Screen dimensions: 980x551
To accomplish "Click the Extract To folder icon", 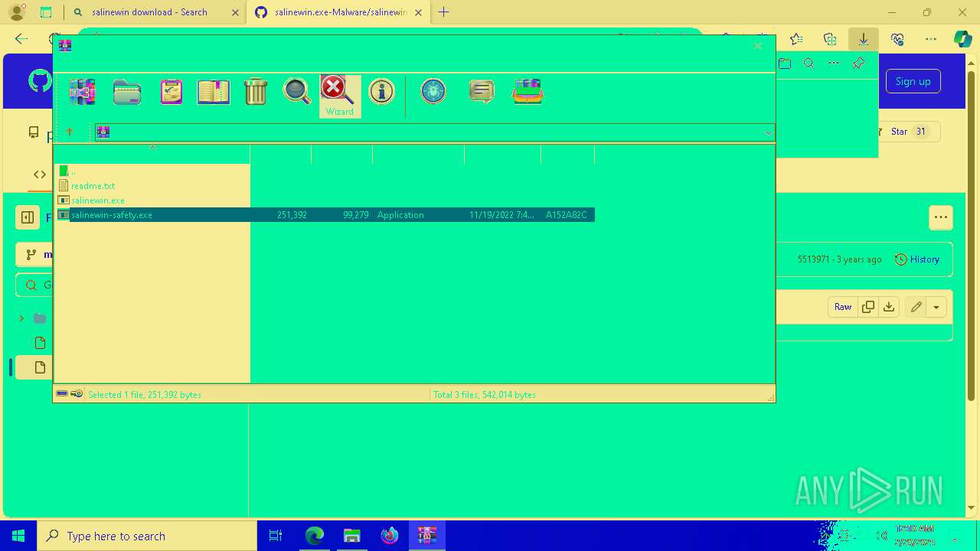I will click(127, 92).
